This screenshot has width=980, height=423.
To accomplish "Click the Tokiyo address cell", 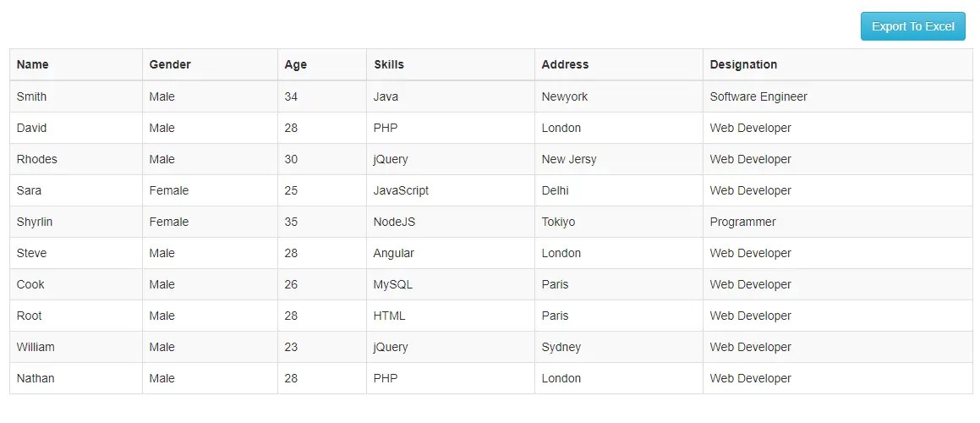I will (558, 222).
